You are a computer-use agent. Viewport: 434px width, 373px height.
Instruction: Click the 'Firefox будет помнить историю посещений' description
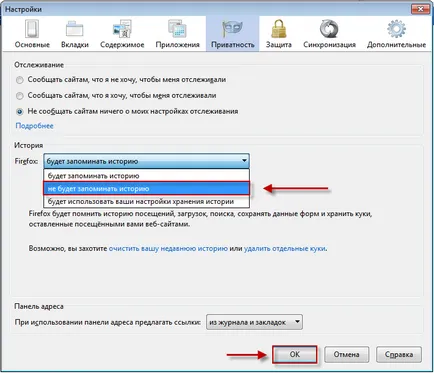200,219
